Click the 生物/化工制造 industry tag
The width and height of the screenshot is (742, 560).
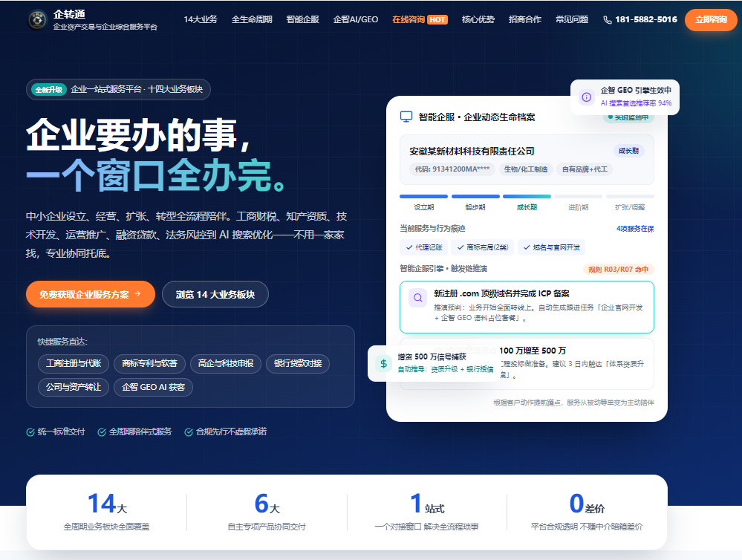(526, 169)
